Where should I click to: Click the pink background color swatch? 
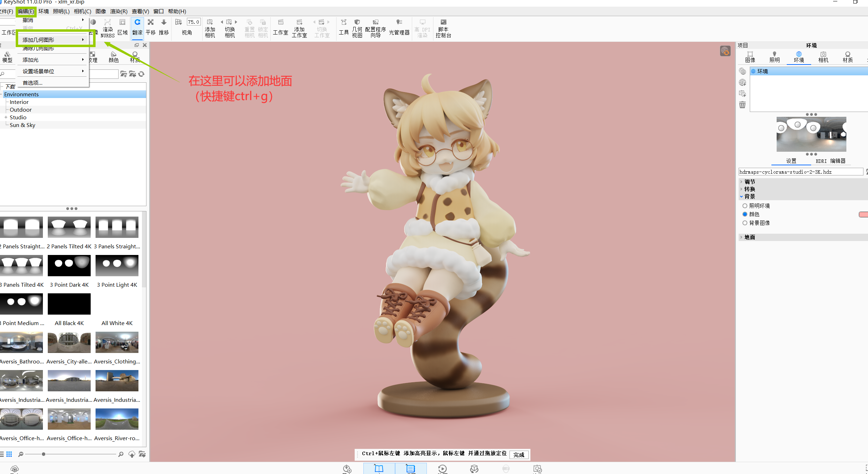[x=863, y=214]
